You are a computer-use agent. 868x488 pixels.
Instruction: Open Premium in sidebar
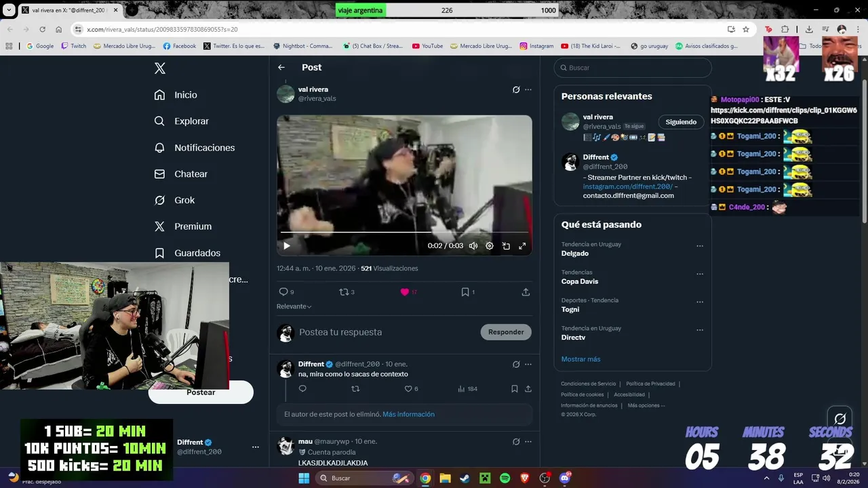click(182, 226)
